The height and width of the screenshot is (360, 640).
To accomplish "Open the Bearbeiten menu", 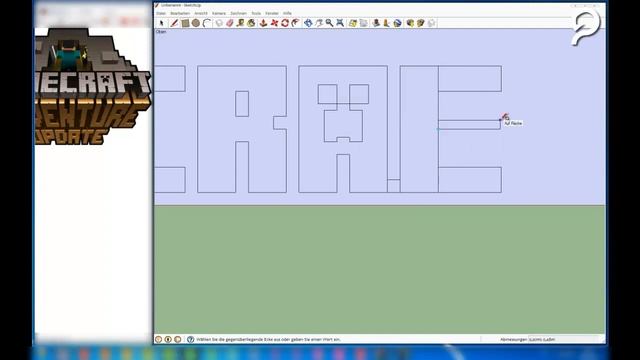I will [180, 13].
